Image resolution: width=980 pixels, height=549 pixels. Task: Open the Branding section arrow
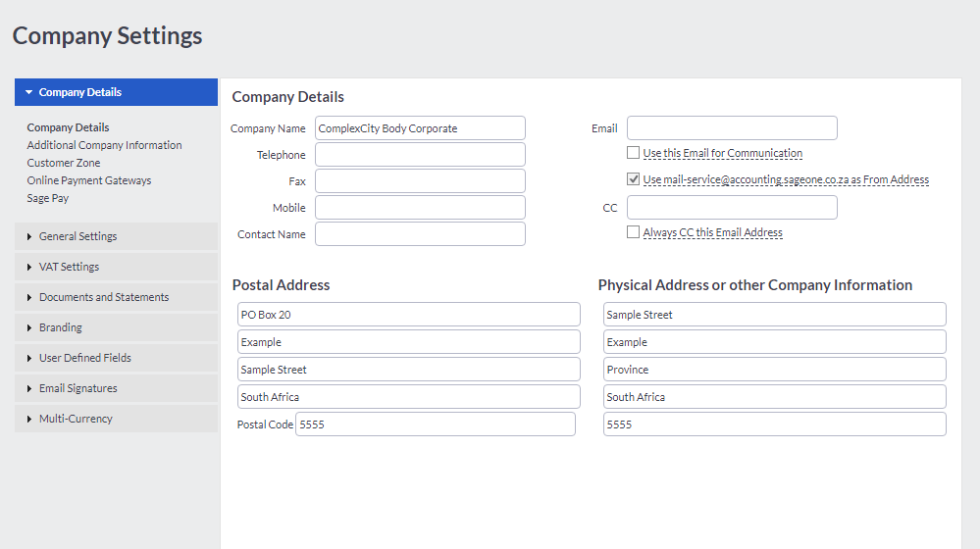click(29, 327)
